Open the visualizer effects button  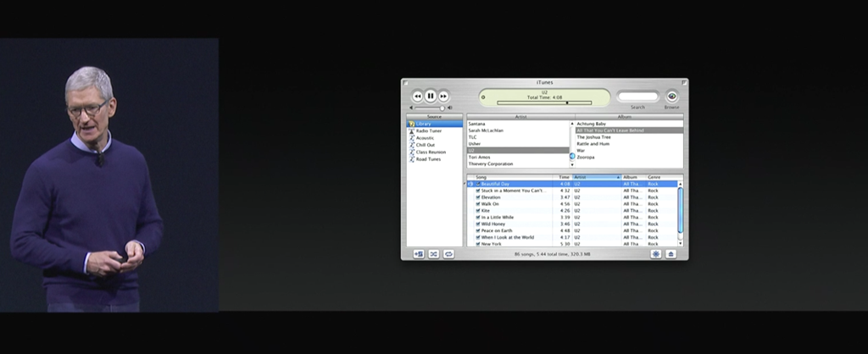(656, 253)
